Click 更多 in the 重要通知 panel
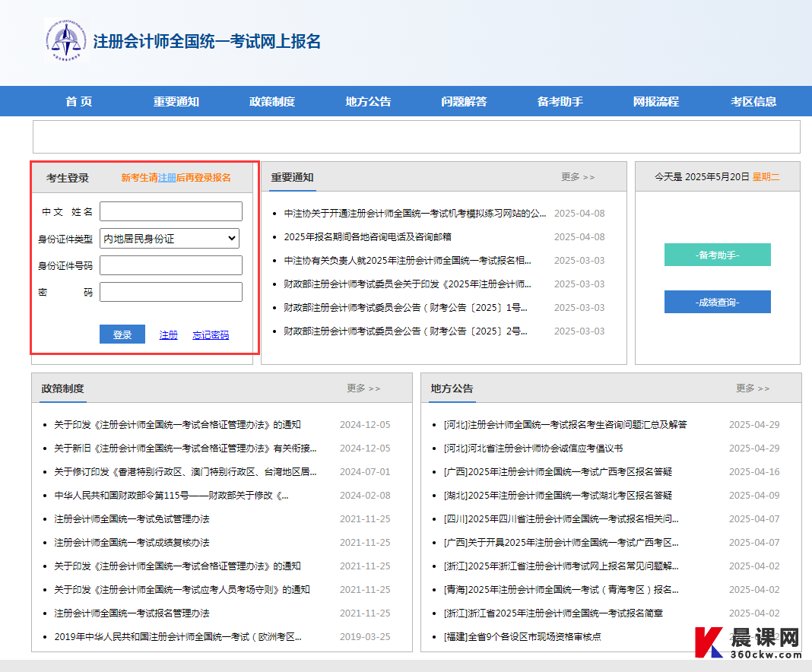This screenshot has height=672, width=812. 578,177
